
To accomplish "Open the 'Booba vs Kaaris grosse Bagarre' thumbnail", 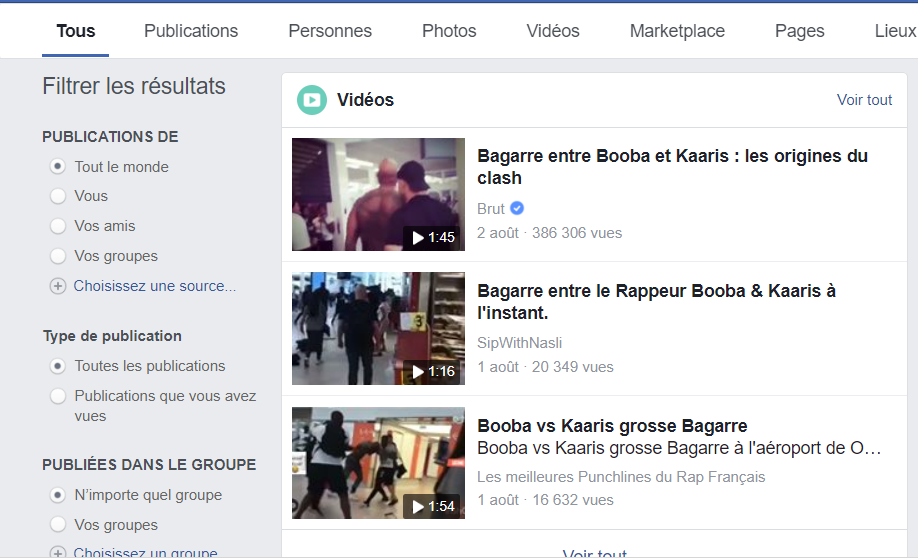I will click(378, 463).
